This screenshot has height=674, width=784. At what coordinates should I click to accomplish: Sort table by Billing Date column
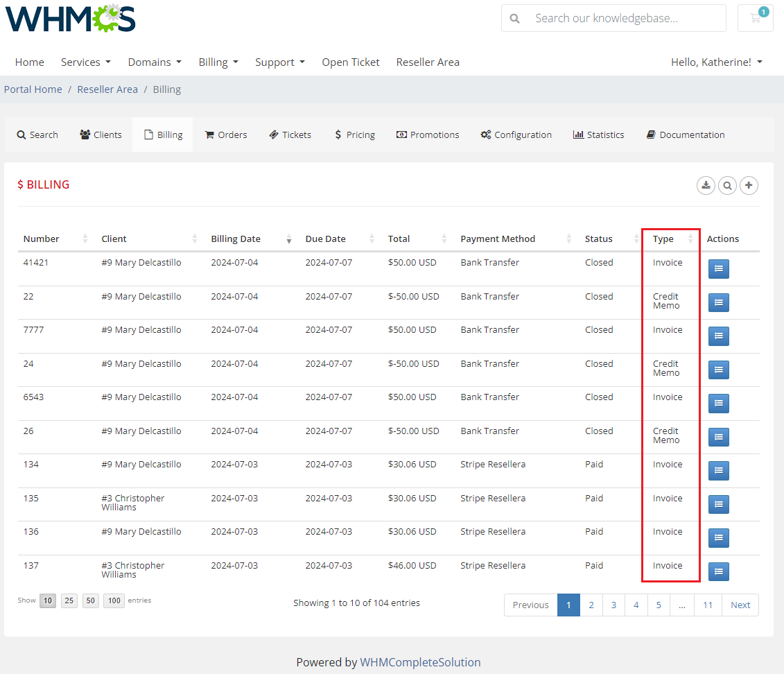coord(251,239)
